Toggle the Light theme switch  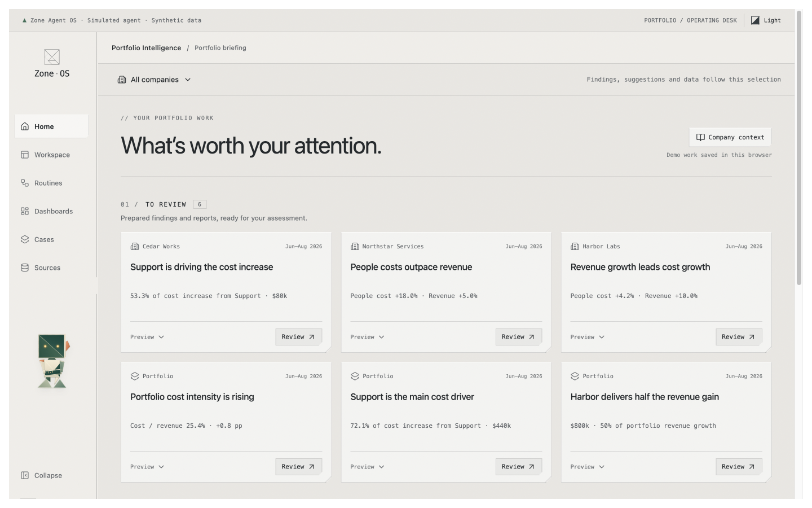[x=766, y=20]
